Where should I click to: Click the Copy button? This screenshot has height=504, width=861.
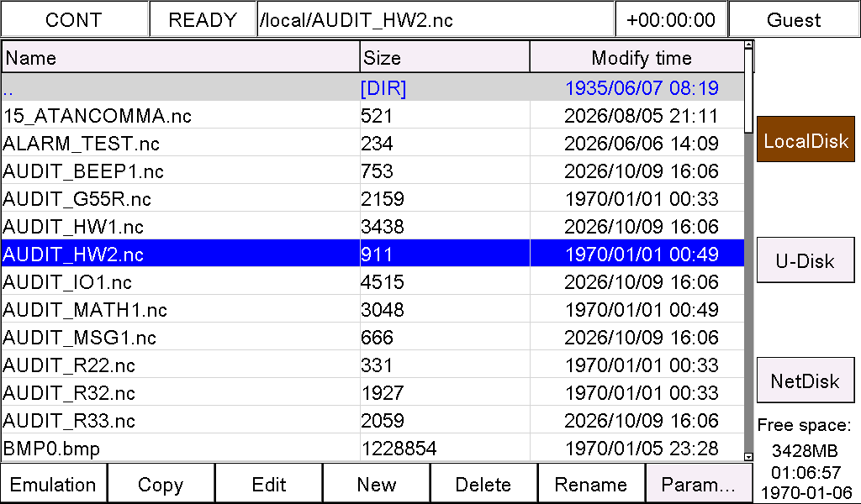click(x=161, y=484)
